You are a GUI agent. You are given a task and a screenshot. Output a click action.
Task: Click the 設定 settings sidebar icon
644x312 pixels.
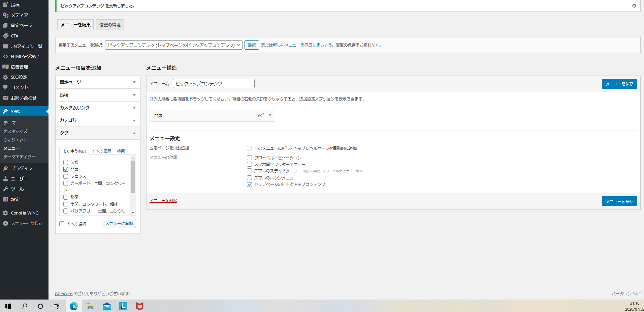pos(5,199)
